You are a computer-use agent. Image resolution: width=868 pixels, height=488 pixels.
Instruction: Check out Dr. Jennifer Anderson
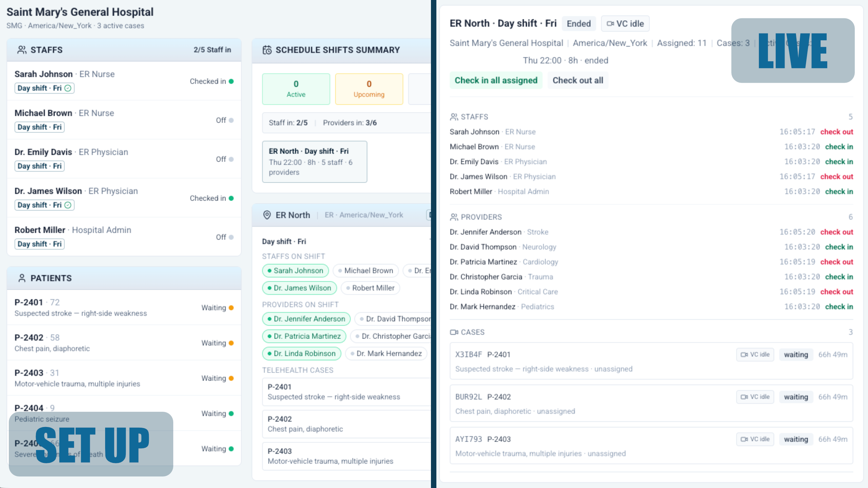[836, 232]
